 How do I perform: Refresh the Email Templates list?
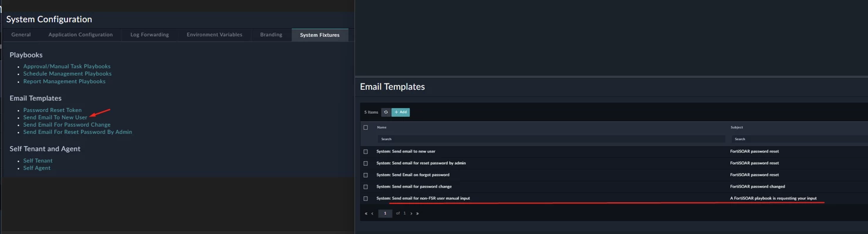coord(386,112)
